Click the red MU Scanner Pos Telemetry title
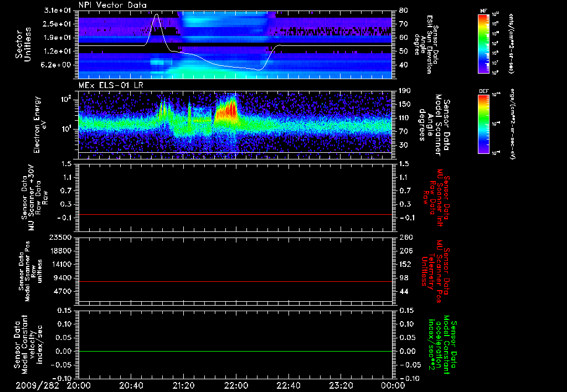Viewport: 567px width, 392px height. tap(435, 271)
